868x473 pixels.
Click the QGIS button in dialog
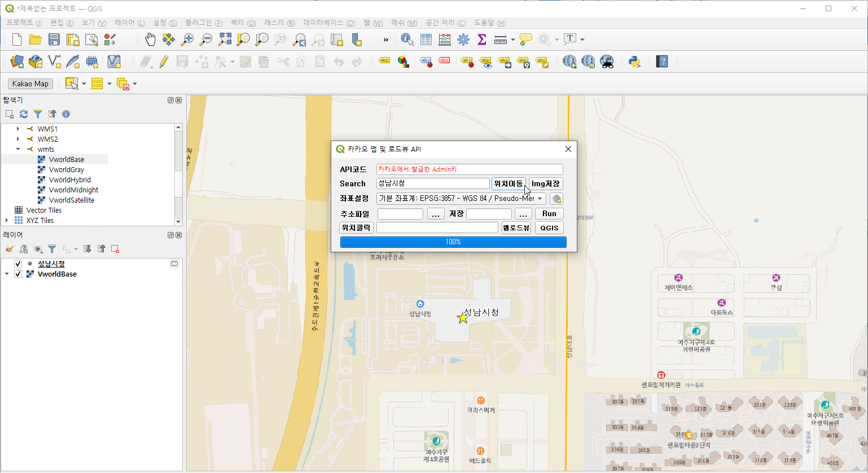click(549, 227)
